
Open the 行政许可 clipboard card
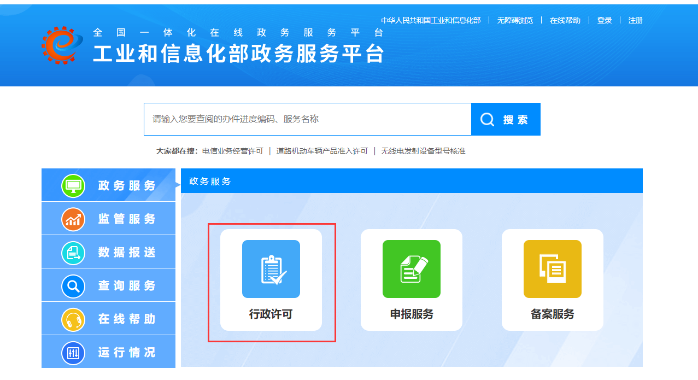point(271,280)
